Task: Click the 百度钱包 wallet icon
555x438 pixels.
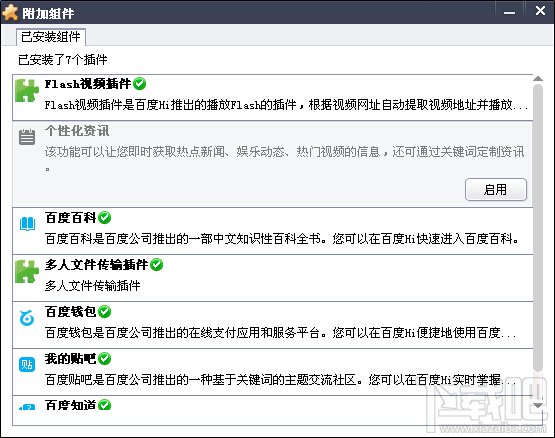Action: 27,318
